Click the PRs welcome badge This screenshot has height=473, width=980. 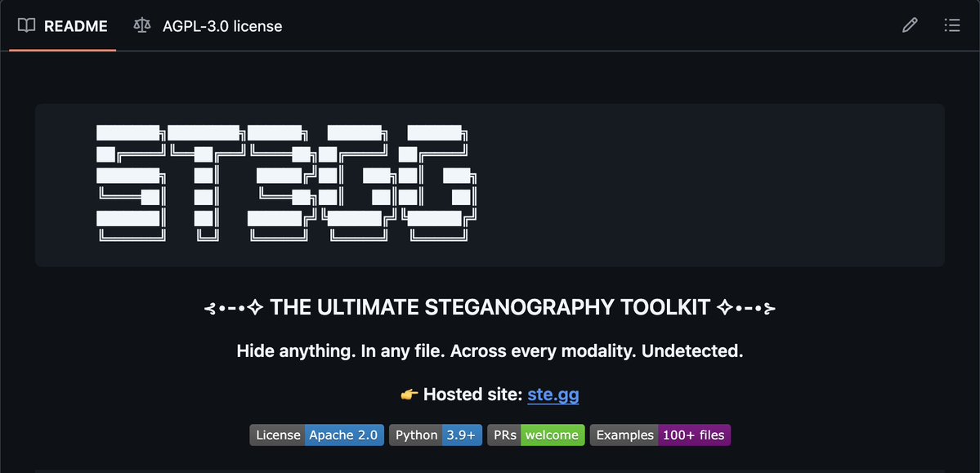click(x=536, y=435)
